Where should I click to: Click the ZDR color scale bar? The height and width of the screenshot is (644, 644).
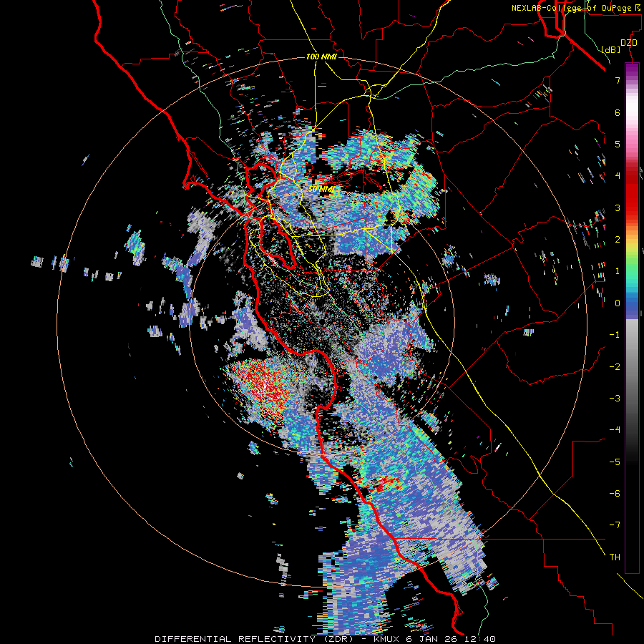tap(632, 318)
